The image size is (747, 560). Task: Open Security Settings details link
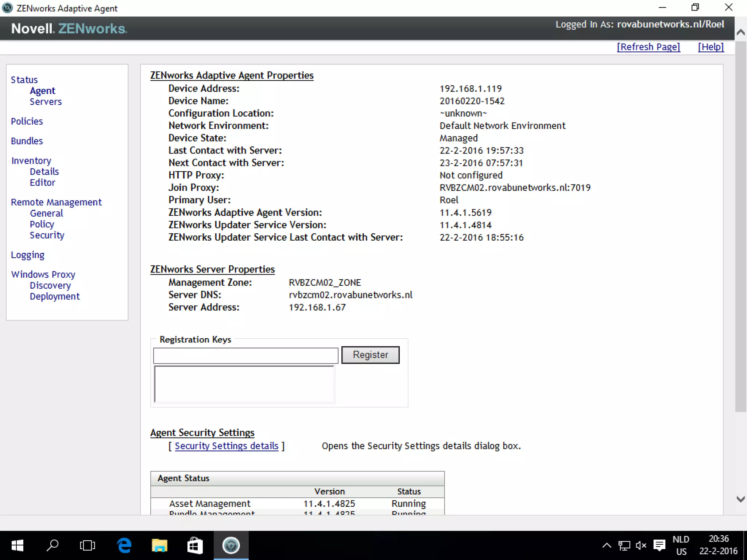226,446
